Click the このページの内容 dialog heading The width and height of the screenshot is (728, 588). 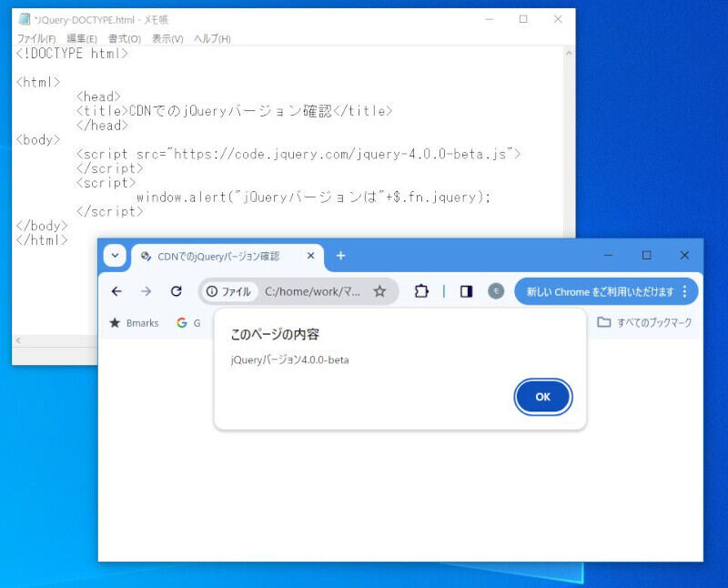pyautogui.click(x=275, y=334)
